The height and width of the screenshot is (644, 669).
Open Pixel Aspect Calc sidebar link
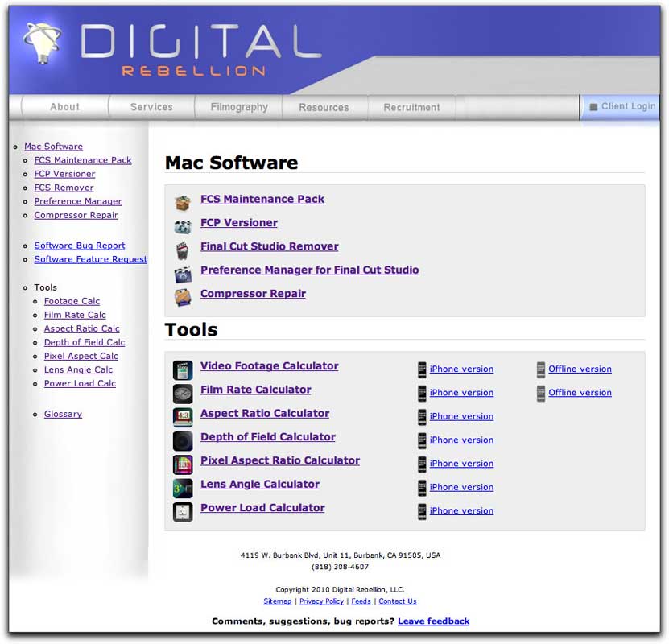[81, 356]
